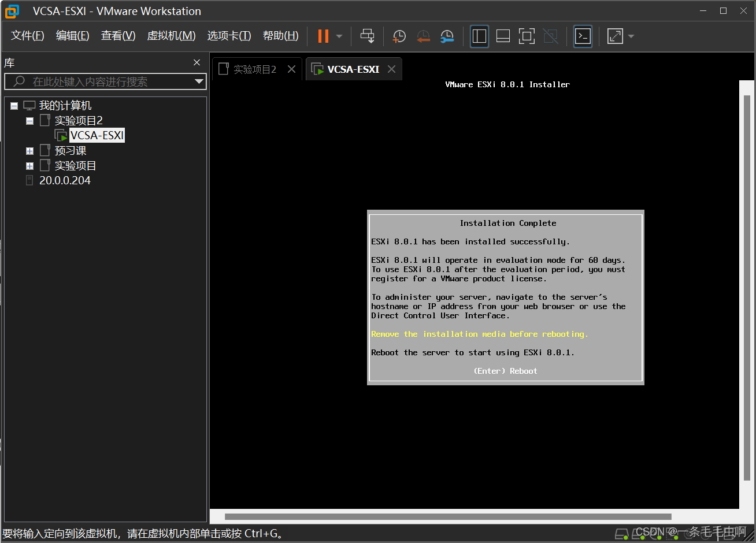756x543 pixels.
Task: Take a snapshot using the clock-plus icon
Action: tap(399, 36)
